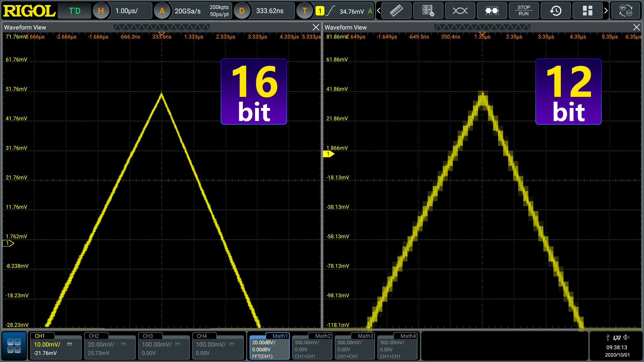Switch to the Math2 tab

[x=312, y=346]
